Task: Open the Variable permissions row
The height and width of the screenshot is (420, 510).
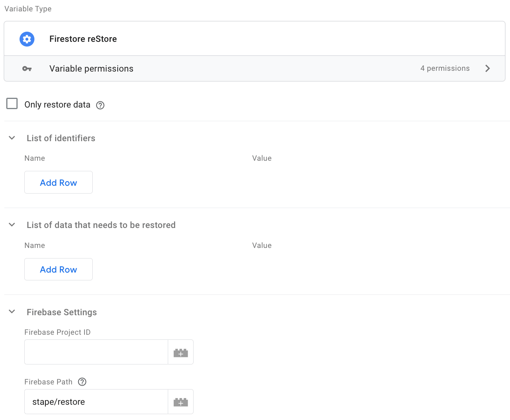Action: click(x=255, y=68)
